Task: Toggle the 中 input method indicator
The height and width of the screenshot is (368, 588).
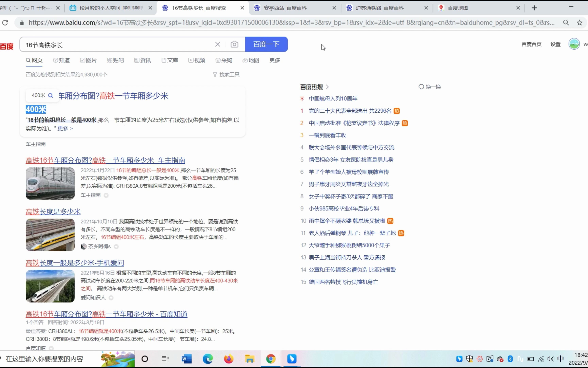Action: 561,359
